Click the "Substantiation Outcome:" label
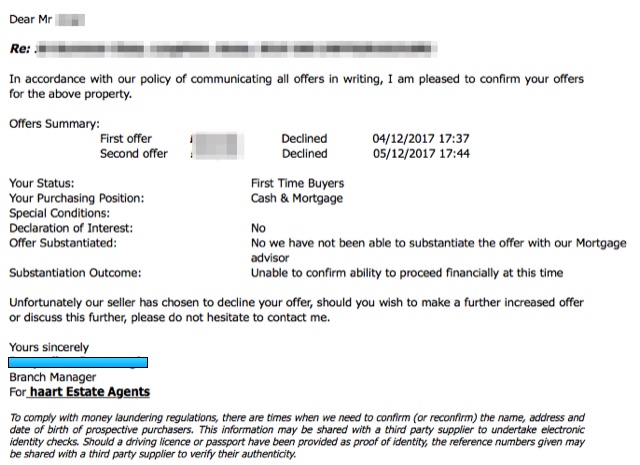The width and height of the screenshot is (640, 465). click(75, 272)
